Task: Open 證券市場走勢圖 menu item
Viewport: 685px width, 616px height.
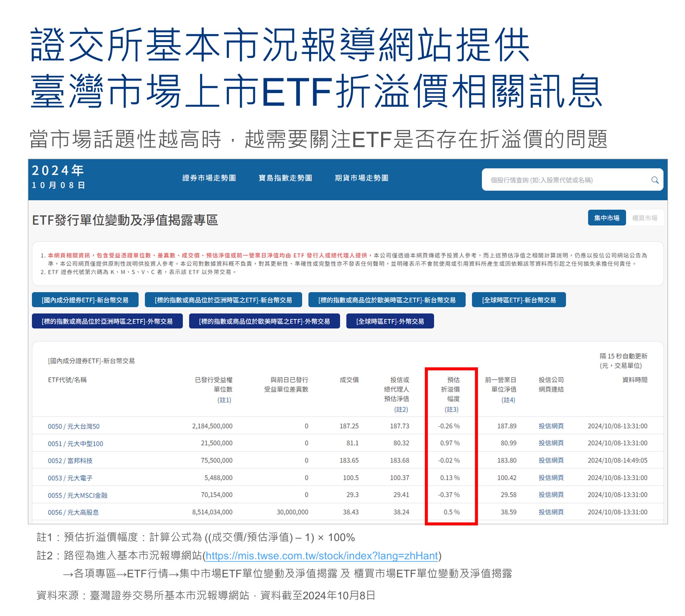Action: point(209,178)
